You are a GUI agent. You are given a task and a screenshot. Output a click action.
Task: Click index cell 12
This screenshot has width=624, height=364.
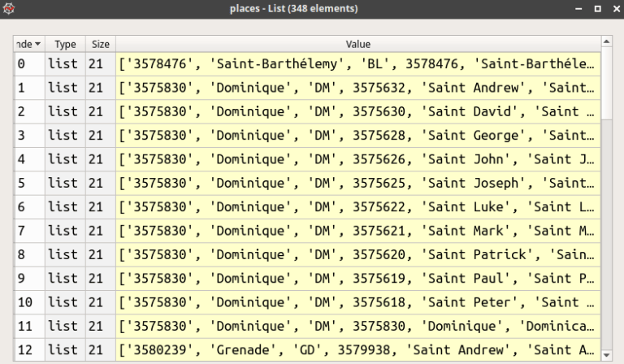[29, 350]
